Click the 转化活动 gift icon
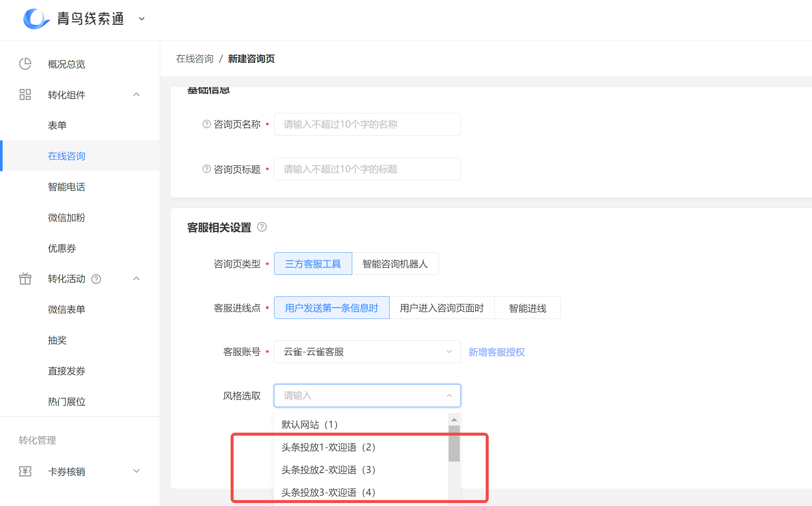 tap(25, 279)
